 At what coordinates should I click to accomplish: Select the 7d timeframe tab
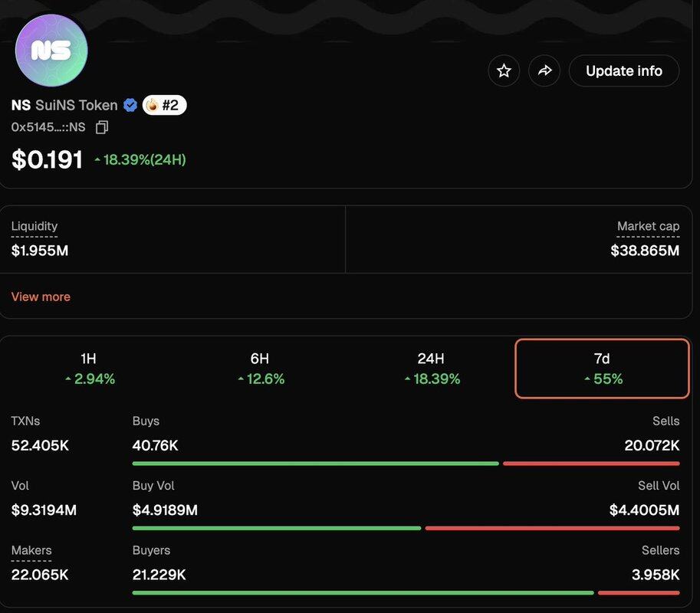602,369
